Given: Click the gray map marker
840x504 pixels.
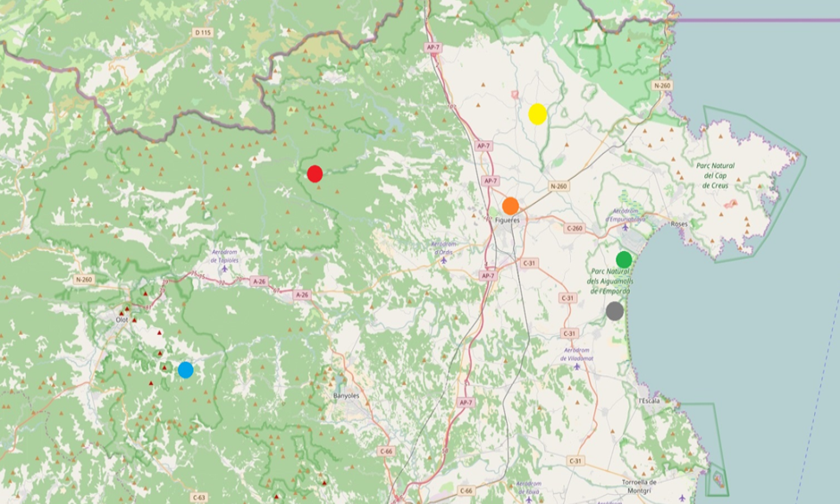Looking at the screenshot, I should (614, 311).
